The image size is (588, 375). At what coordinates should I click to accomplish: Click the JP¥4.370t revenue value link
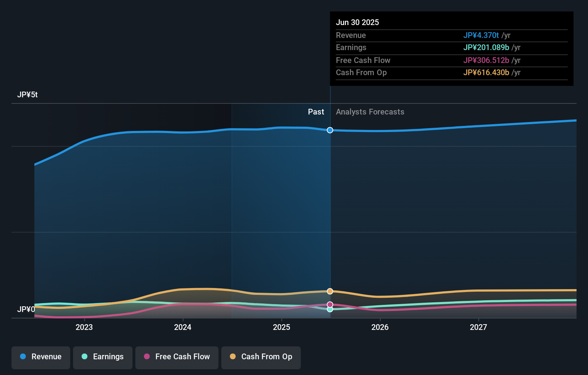click(x=481, y=35)
